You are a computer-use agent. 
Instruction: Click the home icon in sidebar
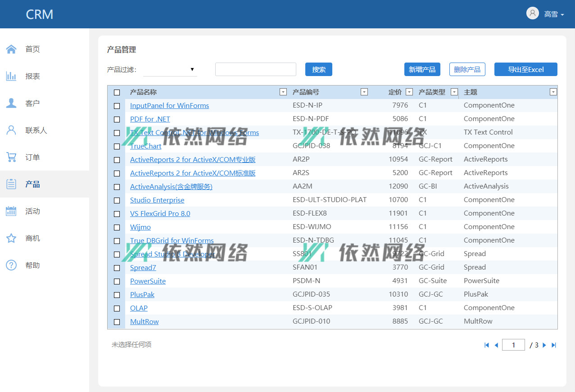coord(11,49)
